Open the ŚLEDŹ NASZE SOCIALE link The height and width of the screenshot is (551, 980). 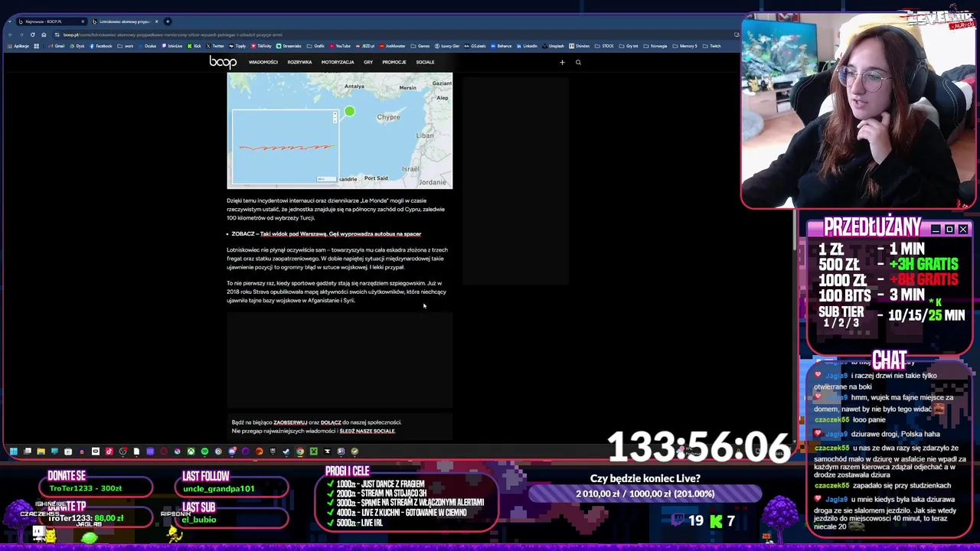pos(367,431)
